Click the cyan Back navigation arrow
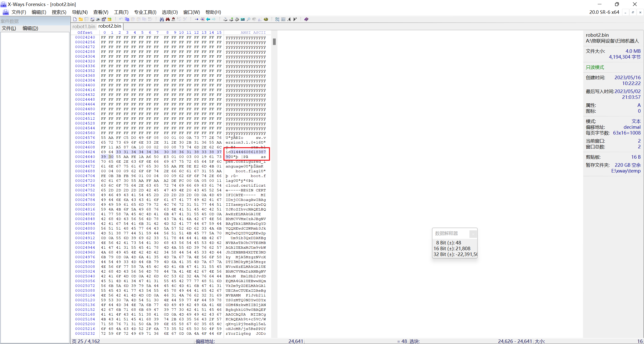The image size is (644, 344). [208, 19]
